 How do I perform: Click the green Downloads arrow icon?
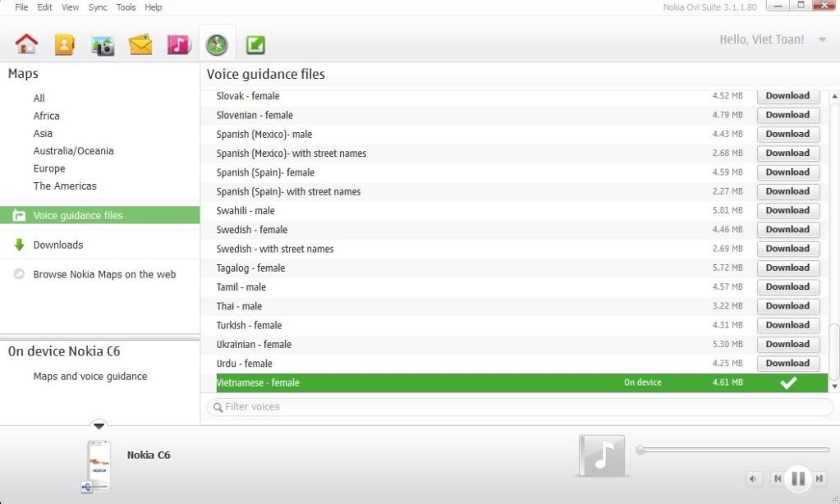pyautogui.click(x=19, y=245)
